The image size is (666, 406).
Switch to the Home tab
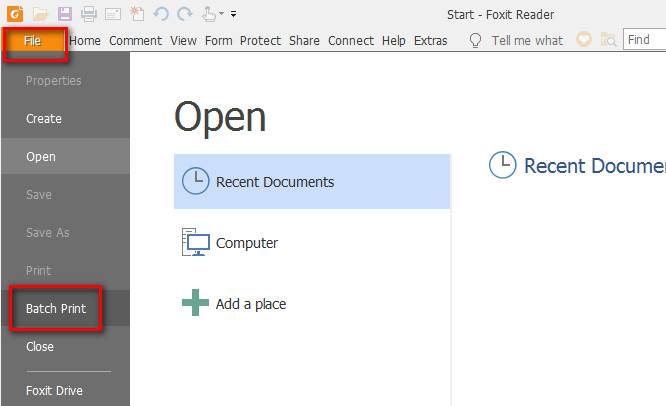[85, 41]
